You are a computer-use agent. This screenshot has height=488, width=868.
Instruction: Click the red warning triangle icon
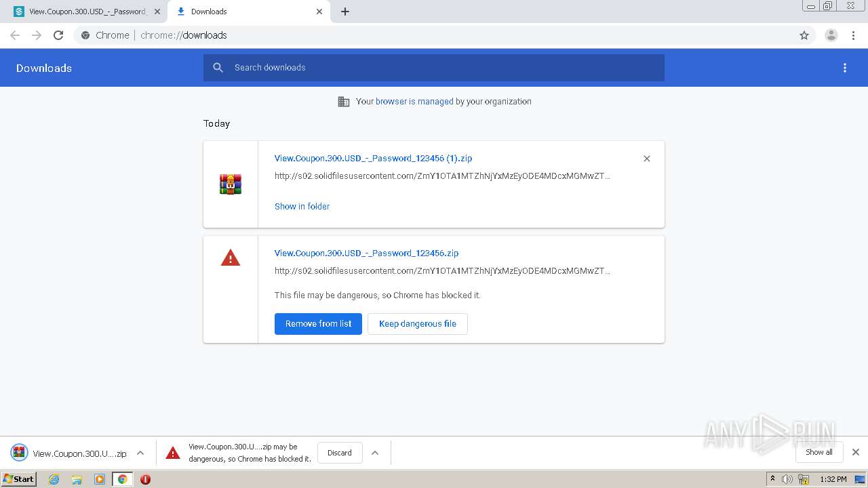231,258
